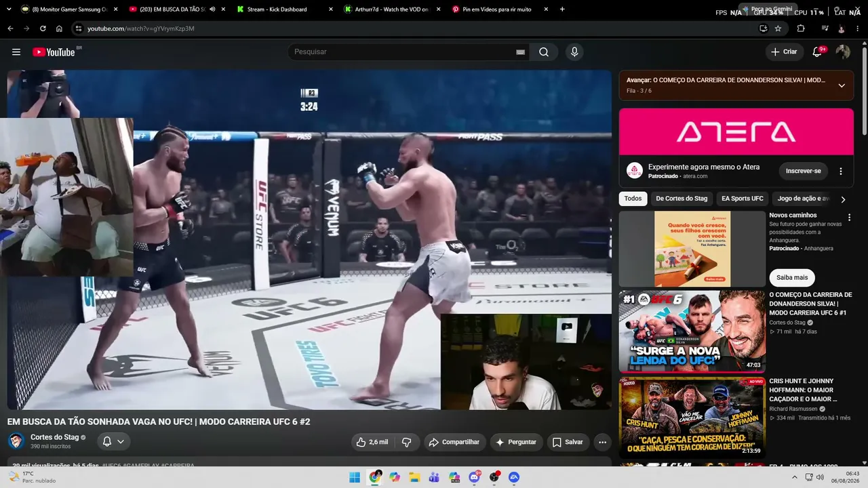
Task: Click the Compartilhar share button
Action: [x=455, y=442]
